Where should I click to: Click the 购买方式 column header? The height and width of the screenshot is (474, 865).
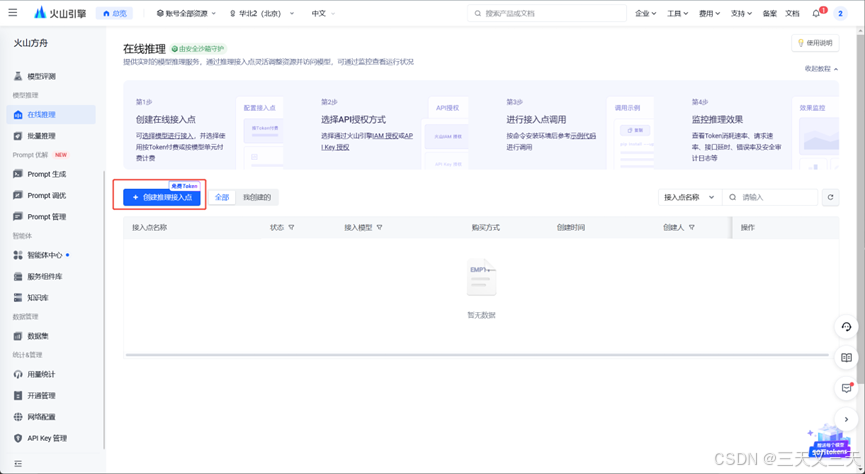tap(485, 227)
